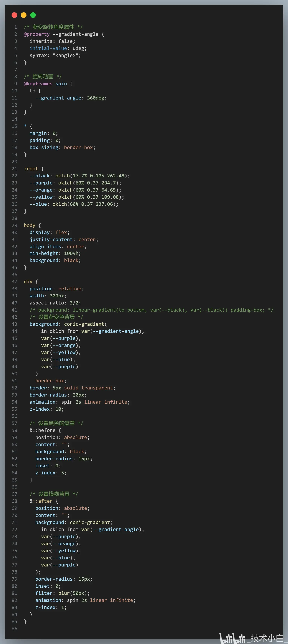This screenshot has width=288, height=644.
Task: Click line number 21 in the gutter
Action: (x=15, y=169)
